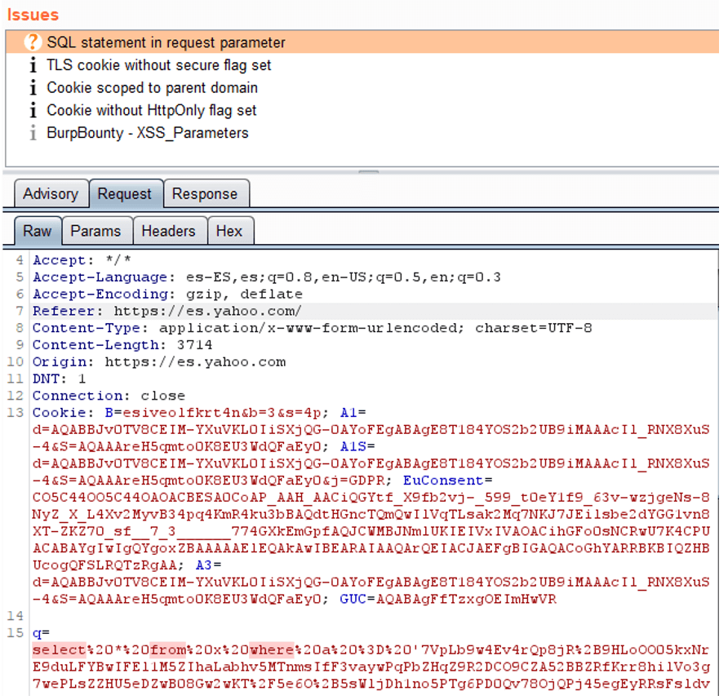Open the Headers tab
The height and width of the screenshot is (700, 728).
(x=168, y=231)
